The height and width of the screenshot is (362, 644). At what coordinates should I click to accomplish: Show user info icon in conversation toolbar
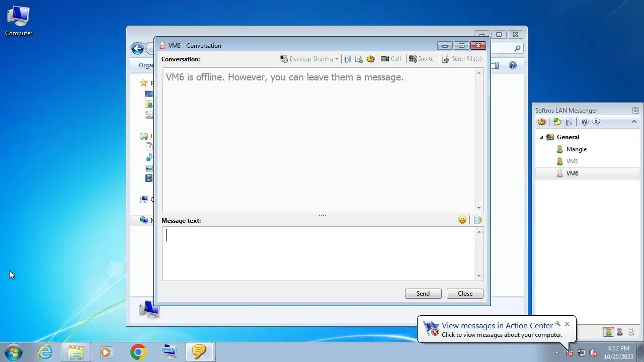(x=359, y=59)
